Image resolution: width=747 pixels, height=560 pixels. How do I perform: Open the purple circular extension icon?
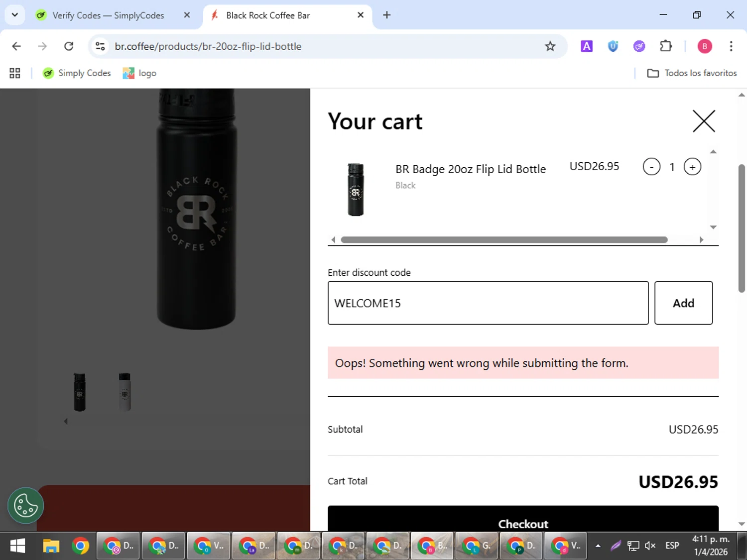pyautogui.click(x=639, y=46)
